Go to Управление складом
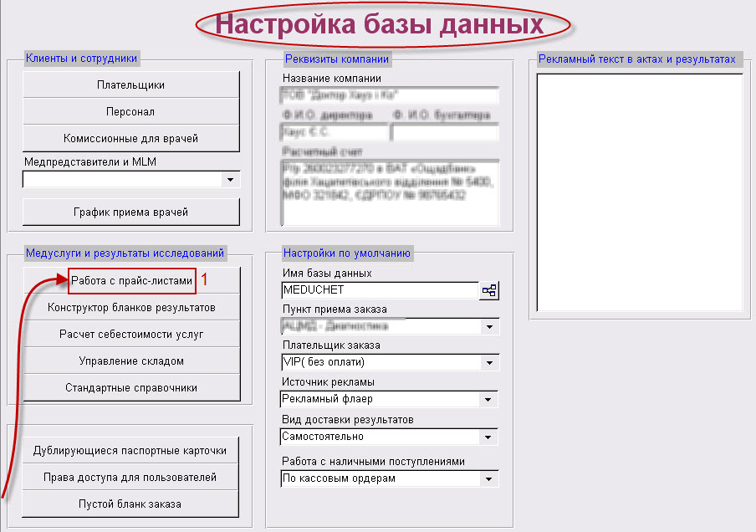Image resolution: width=756 pixels, height=532 pixels. [x=131, y=361]
